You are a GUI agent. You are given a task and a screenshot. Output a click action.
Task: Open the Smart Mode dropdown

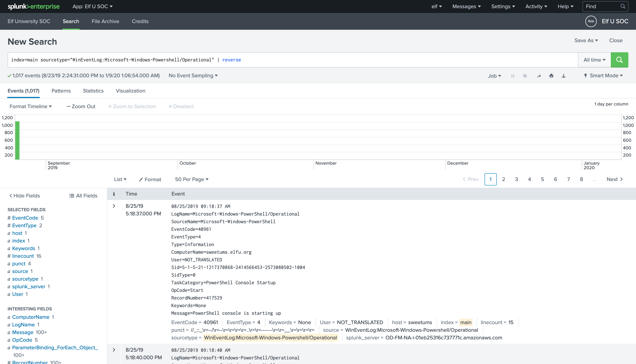coord(603,76)
